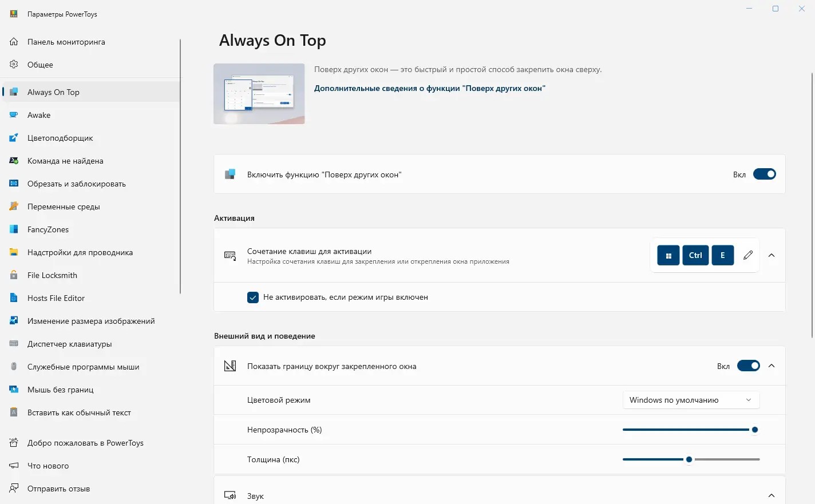Go to the Общее settings page

point(40,65)
